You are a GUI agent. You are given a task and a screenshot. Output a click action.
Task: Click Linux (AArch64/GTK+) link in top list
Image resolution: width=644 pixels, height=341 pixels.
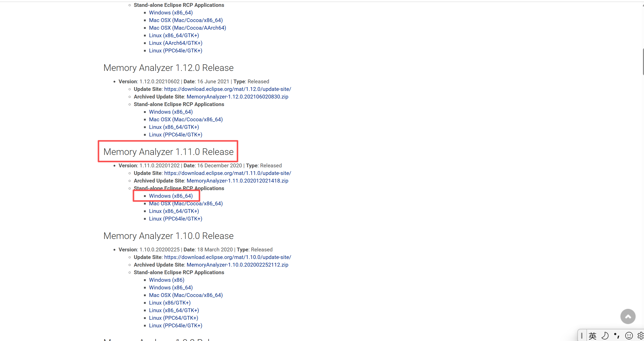point(175,43)
